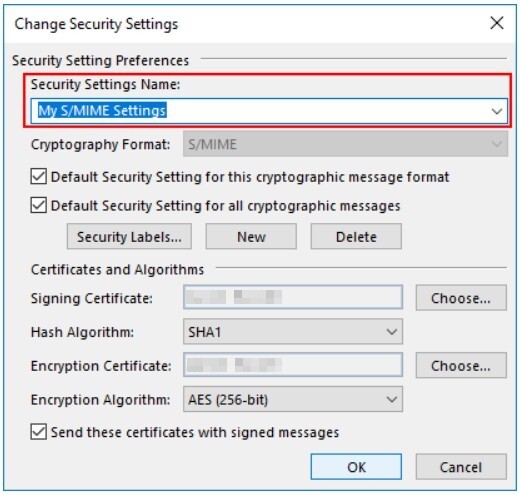Disable Send these certificates with signed messages
This screenshot has height=495, width=520.
click(39, 432)
